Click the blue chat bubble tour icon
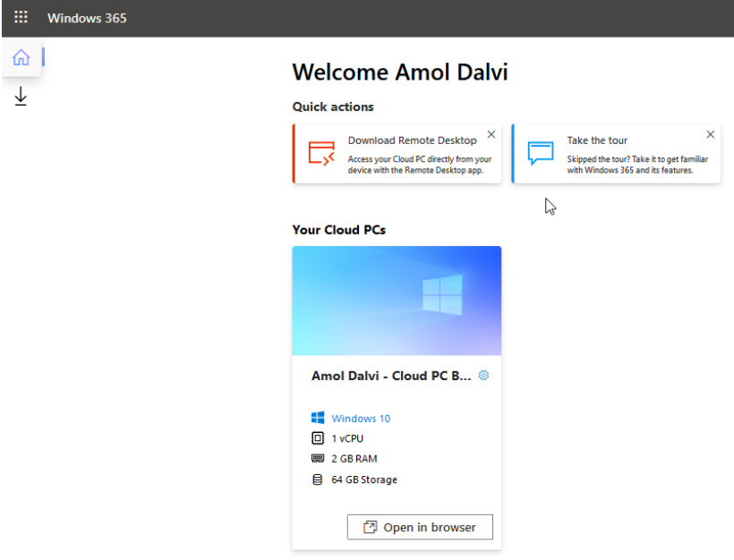Screen dimensions: 734x560 (x=541, y=152)
